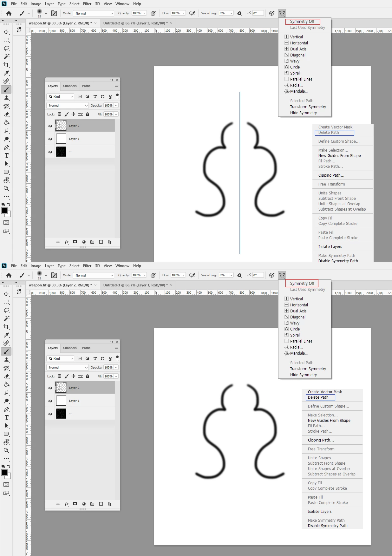The image size is (392, 556).
Task: Toggle lock position in the Untitled-2 window
Action: pyautogui.click(x=73, y=114)
